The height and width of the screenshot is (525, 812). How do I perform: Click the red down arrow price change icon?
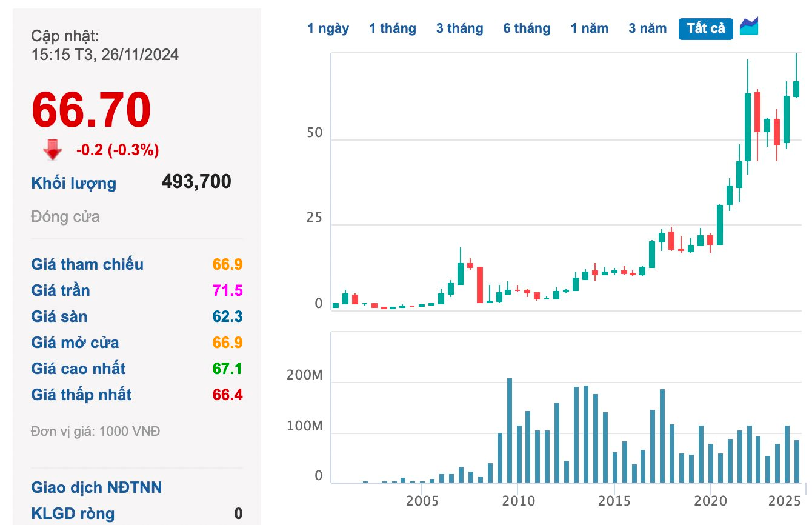click(x=53, y=150)
